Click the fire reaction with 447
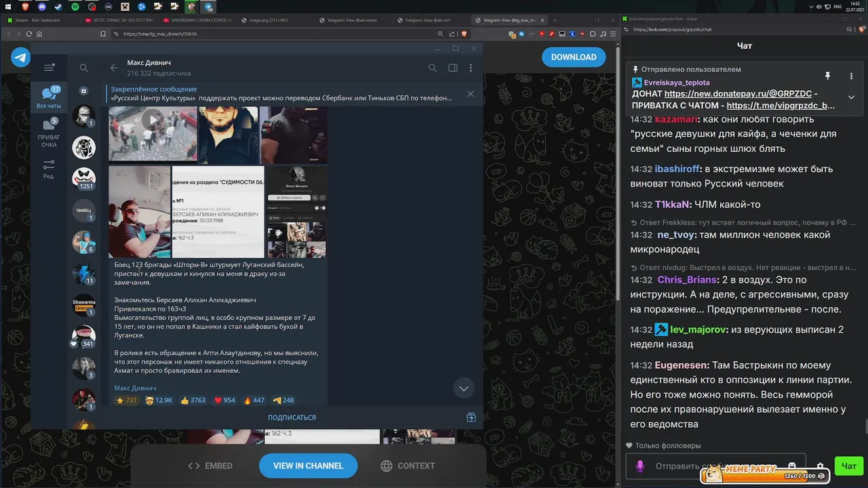 point(254,401)
